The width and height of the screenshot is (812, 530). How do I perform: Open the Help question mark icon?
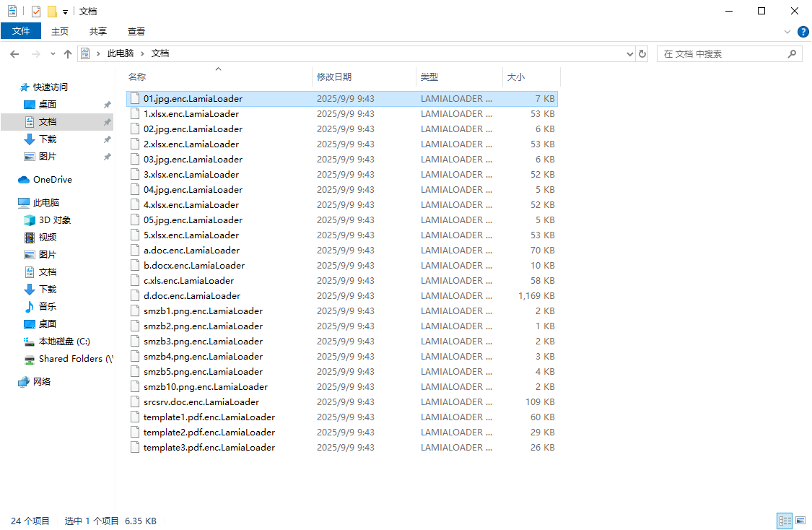[x=803, y=32]
